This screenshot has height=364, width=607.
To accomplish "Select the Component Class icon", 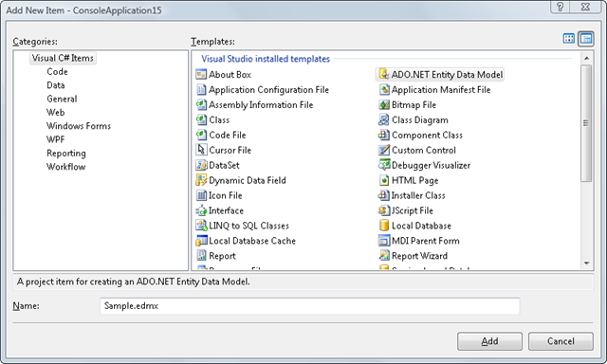I will click(383, 135).
